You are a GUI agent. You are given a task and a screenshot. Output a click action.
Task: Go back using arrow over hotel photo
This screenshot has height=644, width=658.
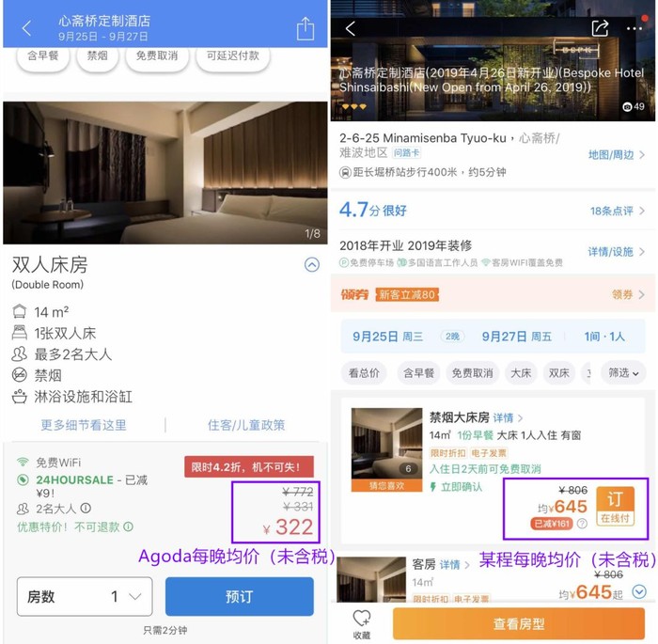coord(351,28)
